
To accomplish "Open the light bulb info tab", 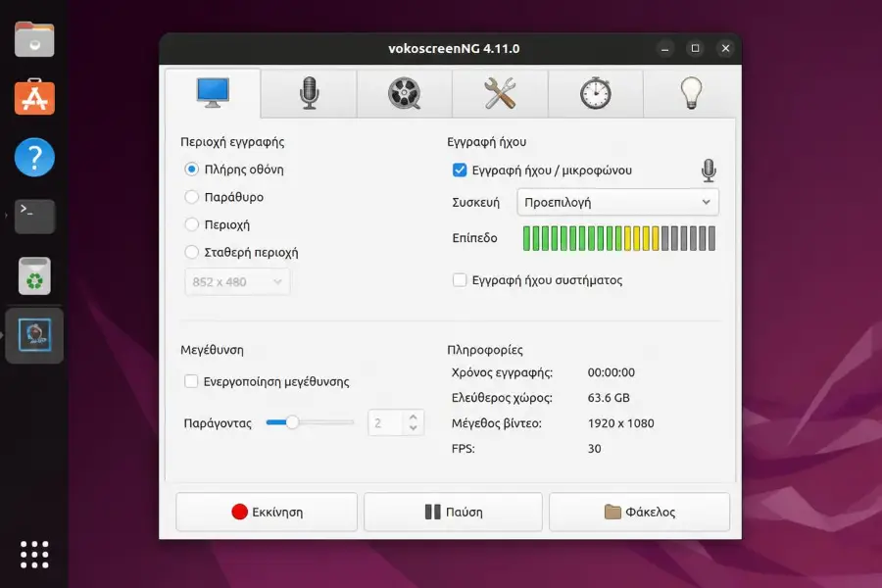I will (691, 93).
